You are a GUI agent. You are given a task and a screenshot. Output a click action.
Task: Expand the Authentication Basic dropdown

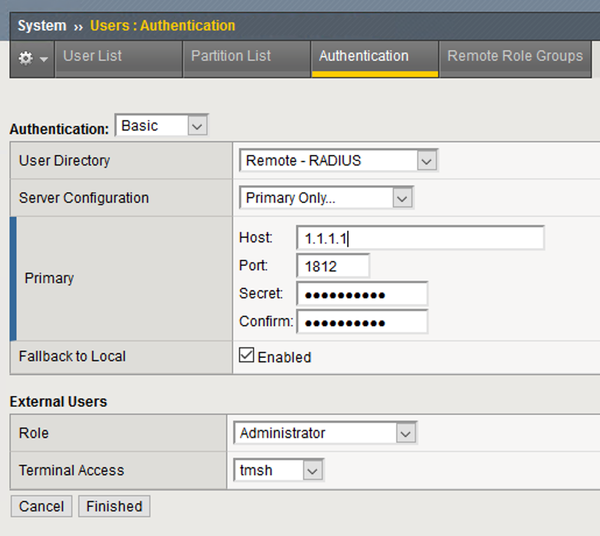pos(162,126)
